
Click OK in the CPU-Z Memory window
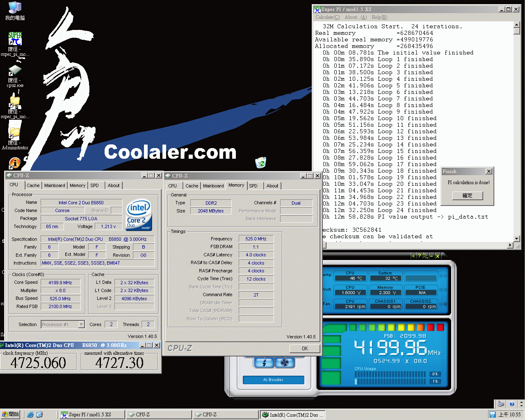(305, 348)
